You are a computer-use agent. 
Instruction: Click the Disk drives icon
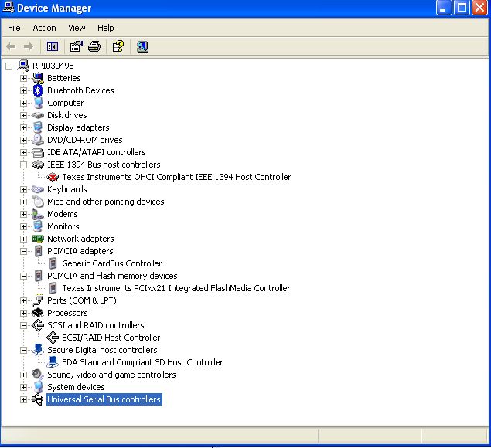[38, 115]
